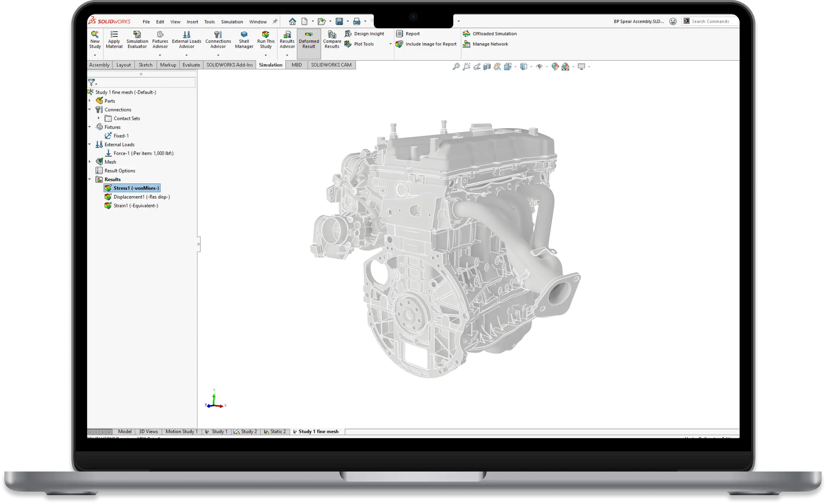Open Apply Material tool
826x504 pixels.
(x=114, y=40)
